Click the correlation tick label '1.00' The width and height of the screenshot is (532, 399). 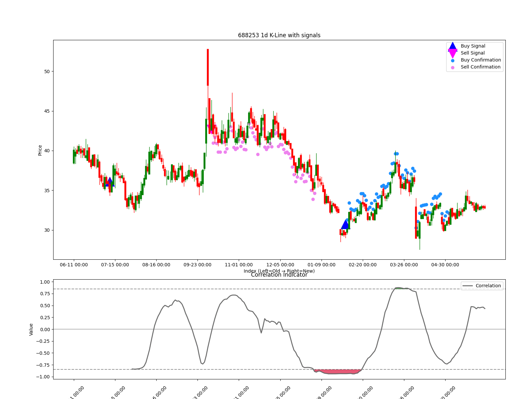(45, 282)
